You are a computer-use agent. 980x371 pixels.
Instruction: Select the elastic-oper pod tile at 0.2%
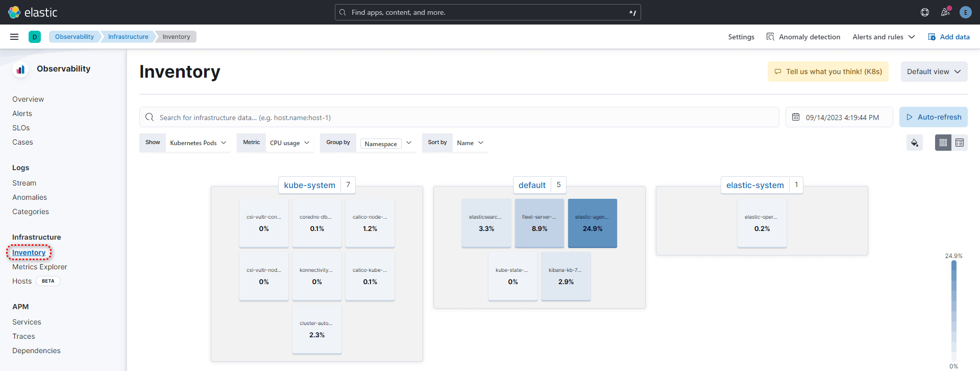pyautogui.click(x=762, y=223)
